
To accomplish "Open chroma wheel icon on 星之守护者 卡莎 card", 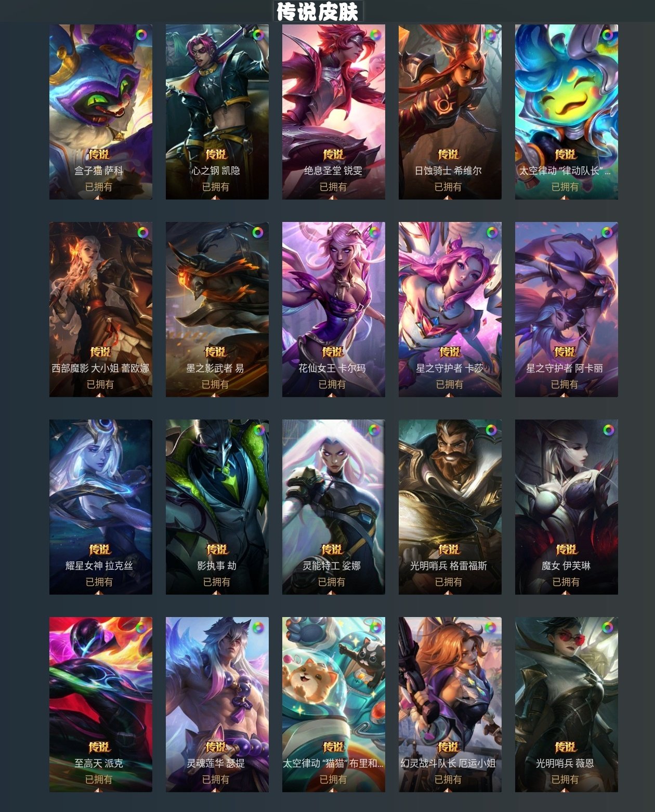I will point(492,232).
